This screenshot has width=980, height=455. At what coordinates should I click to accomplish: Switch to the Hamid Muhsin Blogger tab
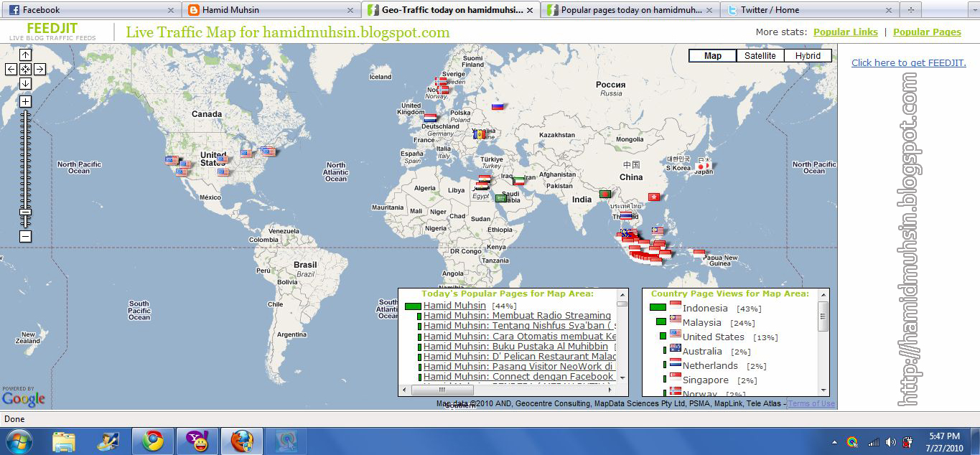[270, 10]
